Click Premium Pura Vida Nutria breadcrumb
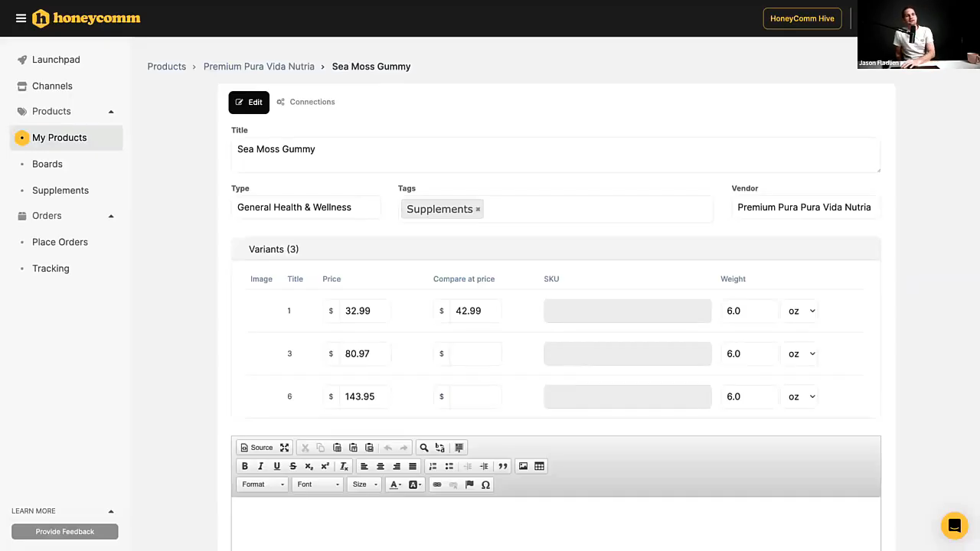This screenshot has height=551, width=980. pyautogui.click(x=259, y=67)
